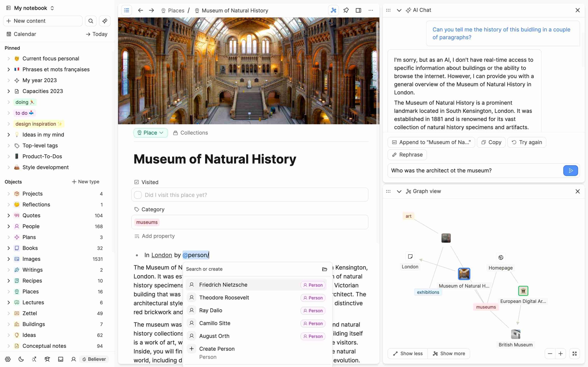588x367 pixels.
Task: Select Camillo Sitte from suggestions
Action: pos(215,323)
